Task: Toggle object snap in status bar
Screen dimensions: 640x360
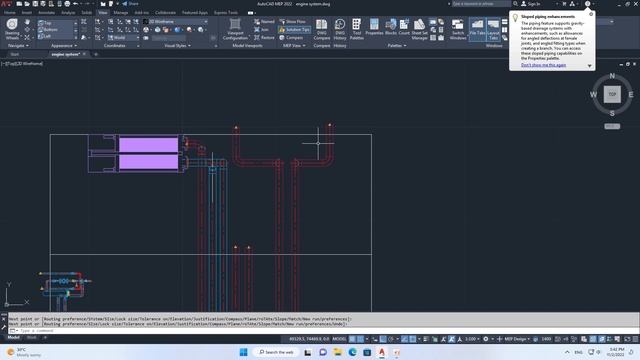Action: (413, 339)
